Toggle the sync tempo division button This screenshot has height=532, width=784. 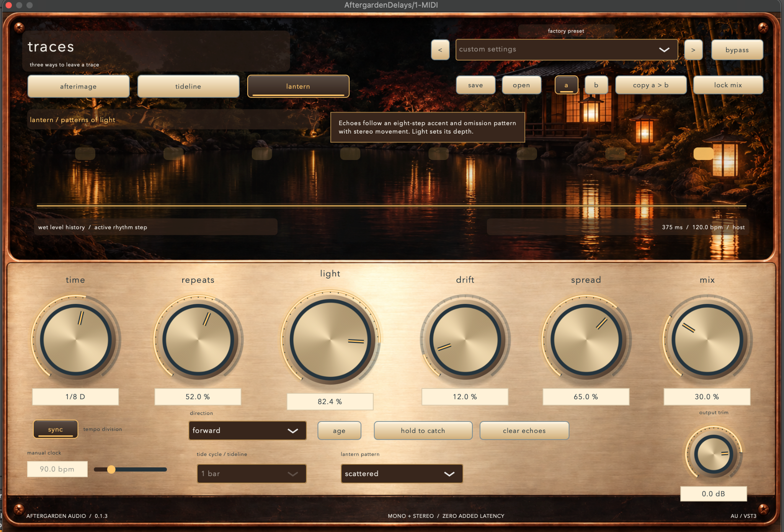[56, 429]
